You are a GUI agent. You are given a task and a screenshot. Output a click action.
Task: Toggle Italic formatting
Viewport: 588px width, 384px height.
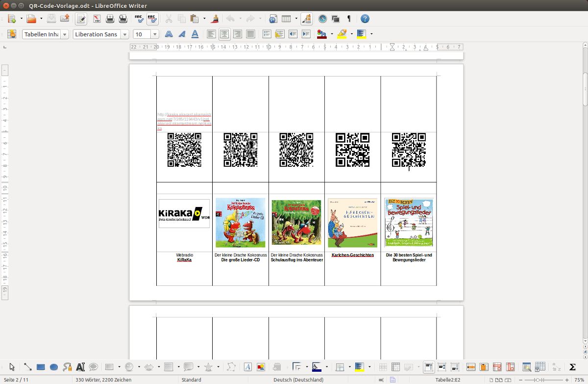pyautogui.click(x=182, y=34)
